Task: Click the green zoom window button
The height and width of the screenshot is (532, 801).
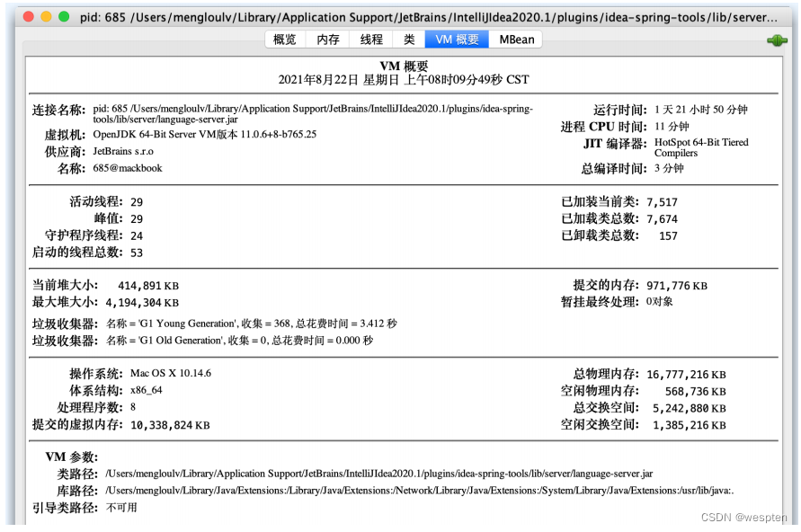Action: click(64, 16)
